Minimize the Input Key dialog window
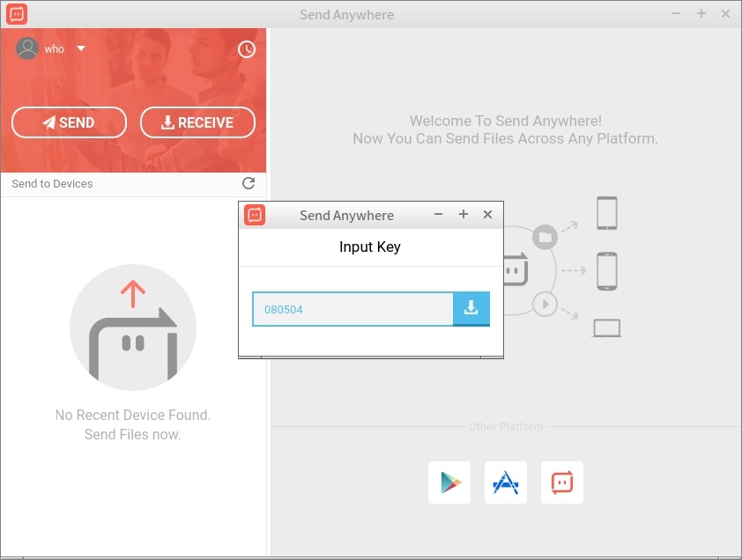This screenshot has width=742, height=560. tap(438, 215)
